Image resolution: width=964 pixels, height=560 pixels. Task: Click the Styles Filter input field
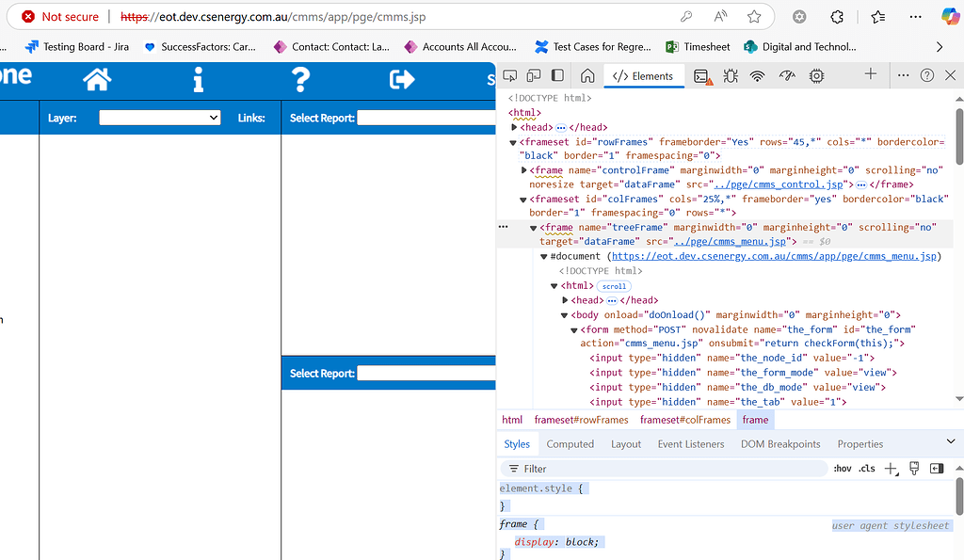tap(612, 468)
